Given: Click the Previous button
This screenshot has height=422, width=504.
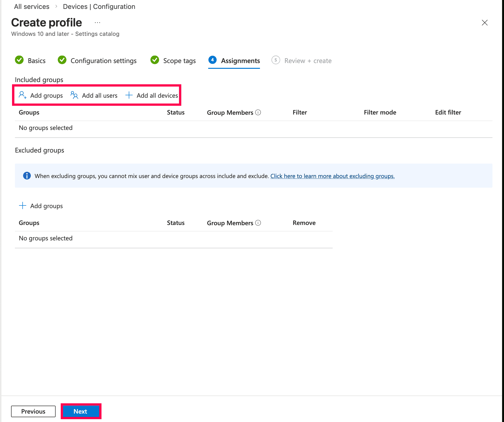Looking at the screenshot, I should click(x=33, y=411).
